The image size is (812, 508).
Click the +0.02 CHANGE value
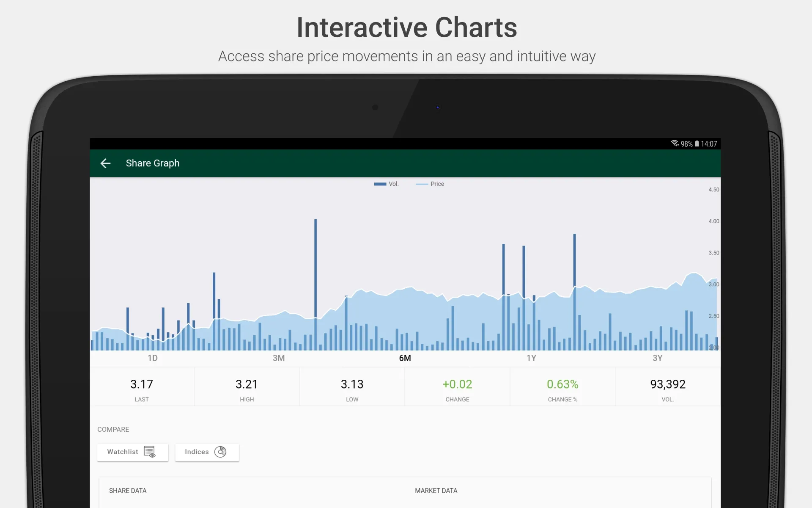(457, 384)
